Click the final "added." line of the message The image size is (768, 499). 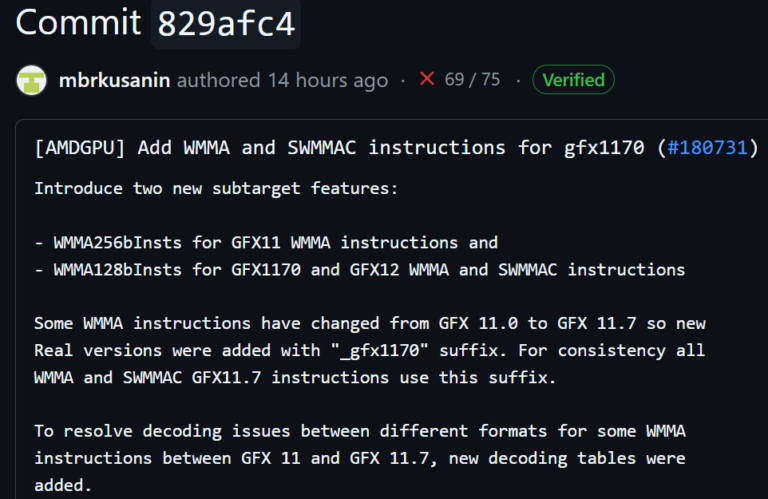[x=62, y=484]
